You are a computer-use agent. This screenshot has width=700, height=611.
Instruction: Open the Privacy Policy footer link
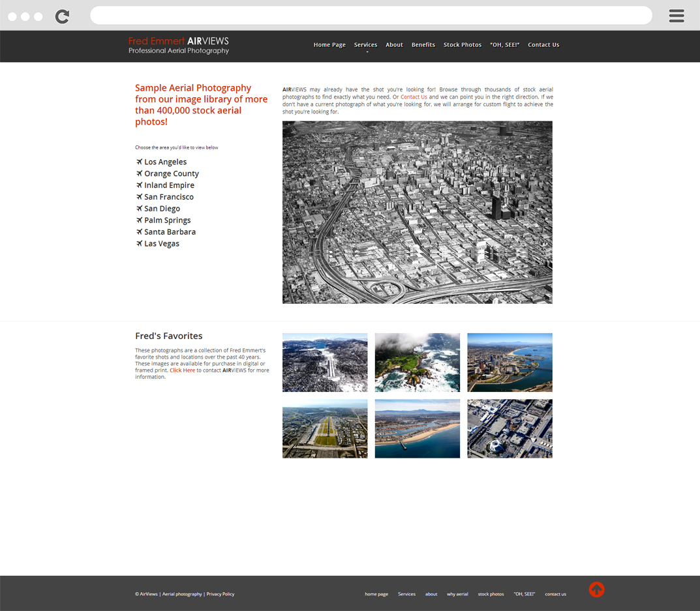pyautogui.click(x=220, y=594)
